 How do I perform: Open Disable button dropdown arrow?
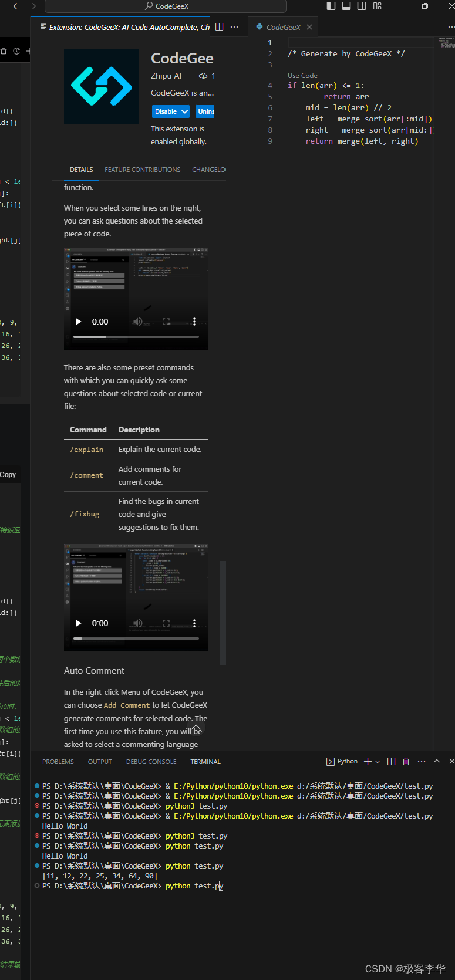pos(184,111)
